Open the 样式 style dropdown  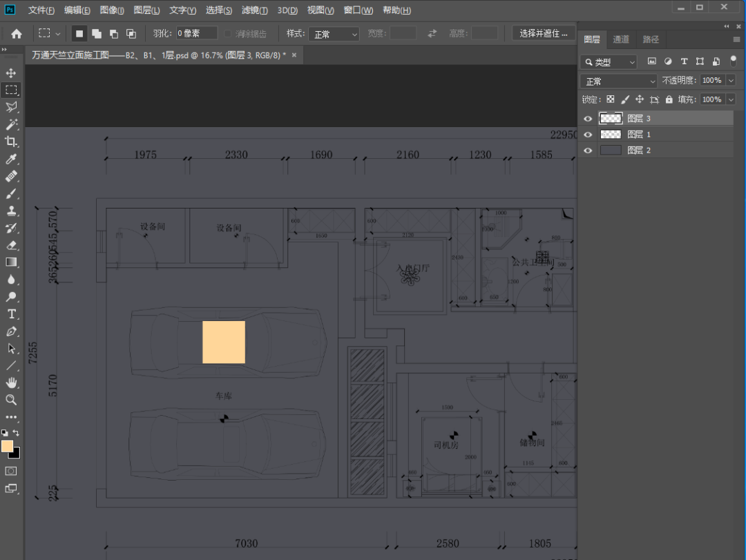[x=334, y=34]
